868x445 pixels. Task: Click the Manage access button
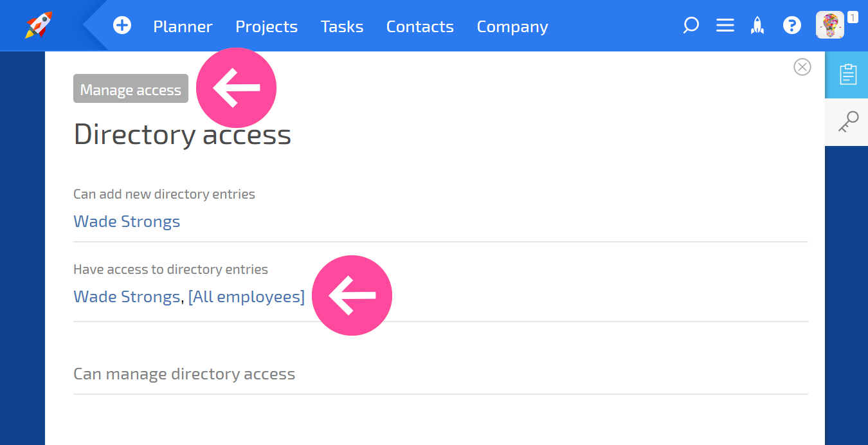point(131,89)
